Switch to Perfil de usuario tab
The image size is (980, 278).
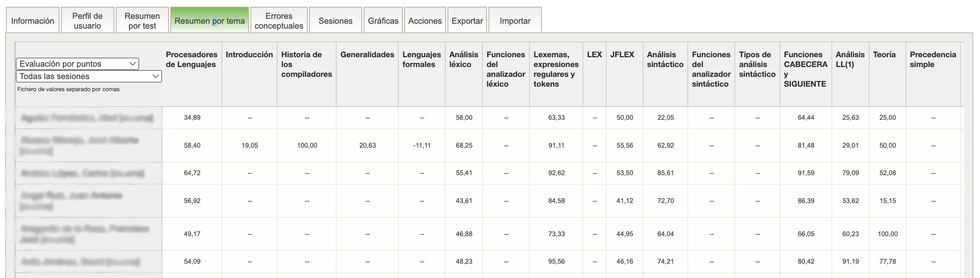click(x=87, y=21)
